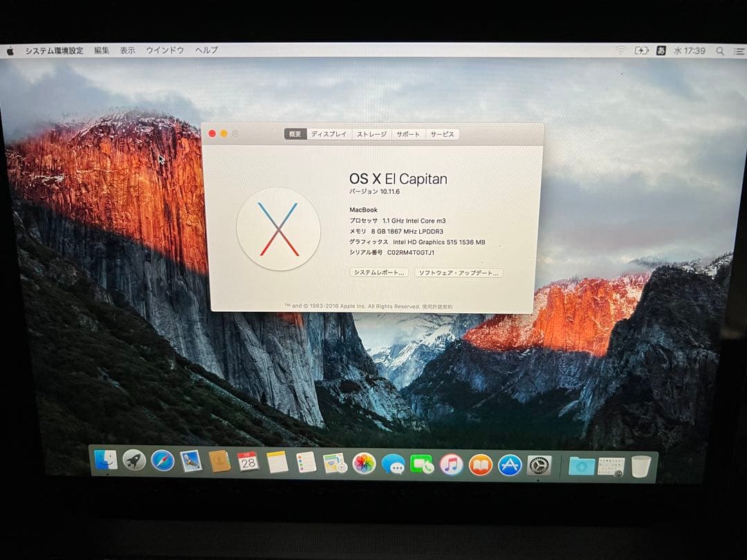
Task: Open the Calendar app showing date 28
Action: pos(250,463)
